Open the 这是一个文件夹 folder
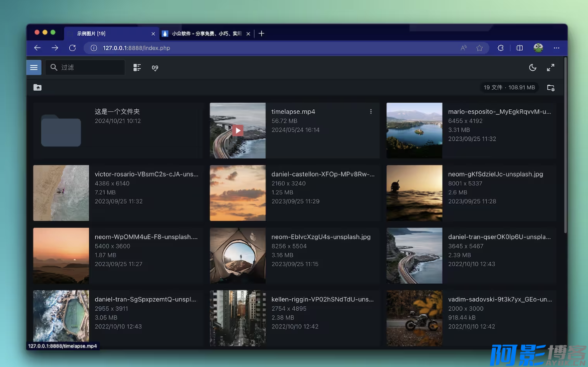 click(61, 130)
